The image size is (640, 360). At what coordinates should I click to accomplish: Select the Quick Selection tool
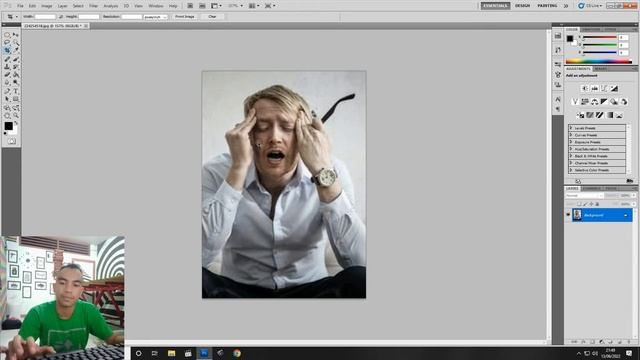pos(16,42)
